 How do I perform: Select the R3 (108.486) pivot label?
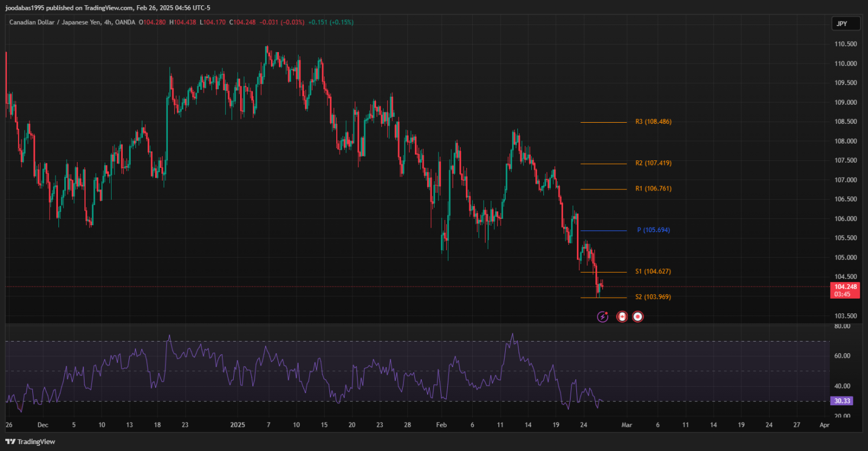pyautogui.click(x=653, y=122)
